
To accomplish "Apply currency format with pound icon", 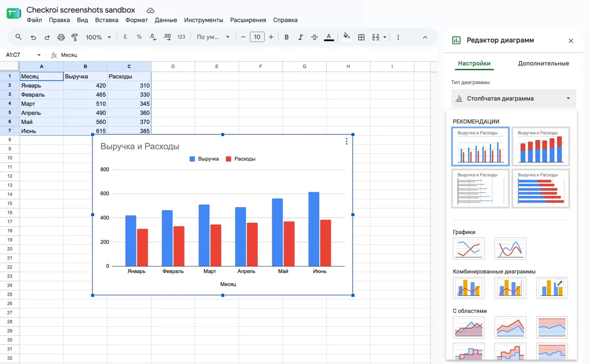I will 125,37.
